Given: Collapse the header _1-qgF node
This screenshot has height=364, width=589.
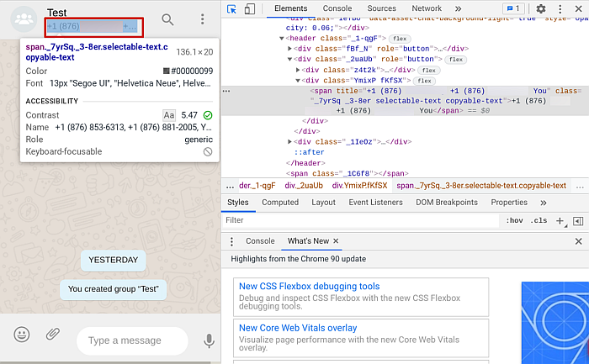Looking at the screenshot, I should click(x=281, y=39).
